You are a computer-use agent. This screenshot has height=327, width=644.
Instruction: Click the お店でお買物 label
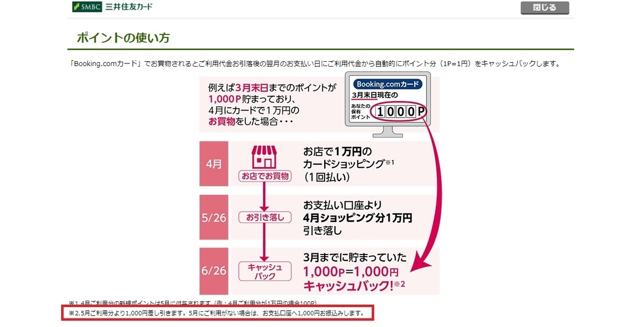pos(265,176)
